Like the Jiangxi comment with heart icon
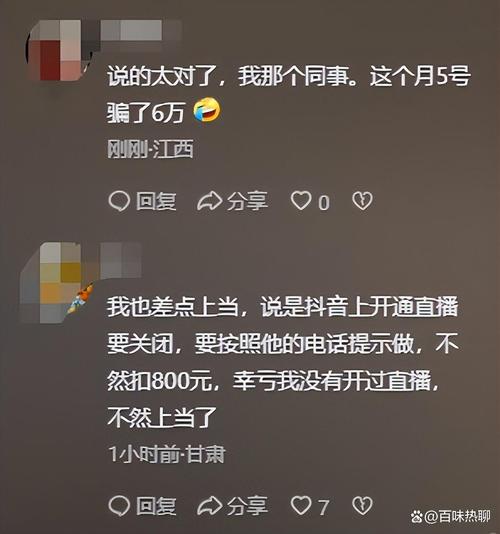 [301, 201]
